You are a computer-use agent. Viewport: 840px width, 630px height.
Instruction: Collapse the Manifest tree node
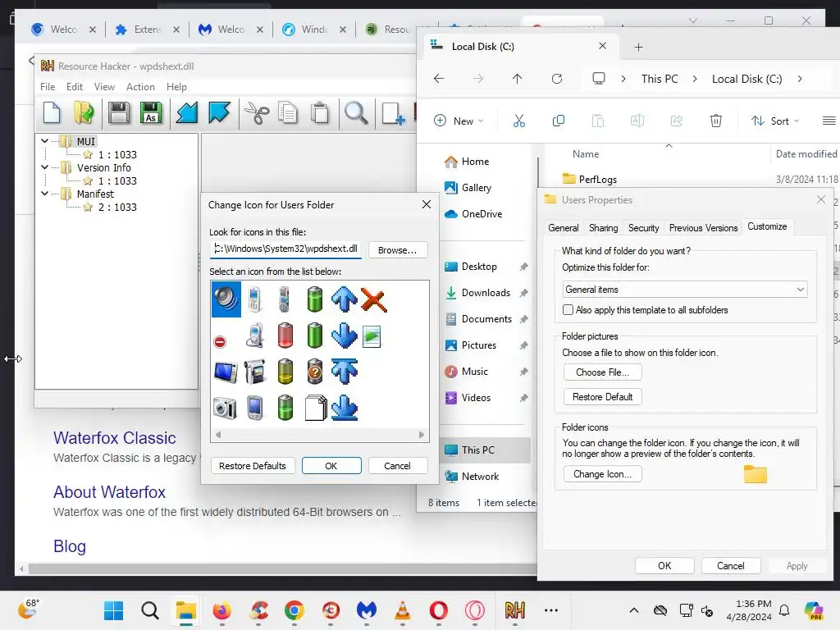[x=45, y=194]
